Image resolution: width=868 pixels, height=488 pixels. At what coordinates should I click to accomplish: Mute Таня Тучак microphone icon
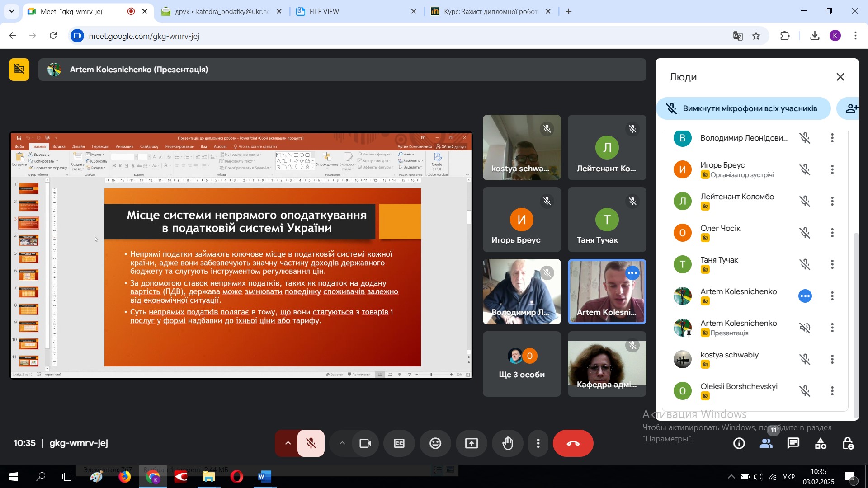coord(805,264)
